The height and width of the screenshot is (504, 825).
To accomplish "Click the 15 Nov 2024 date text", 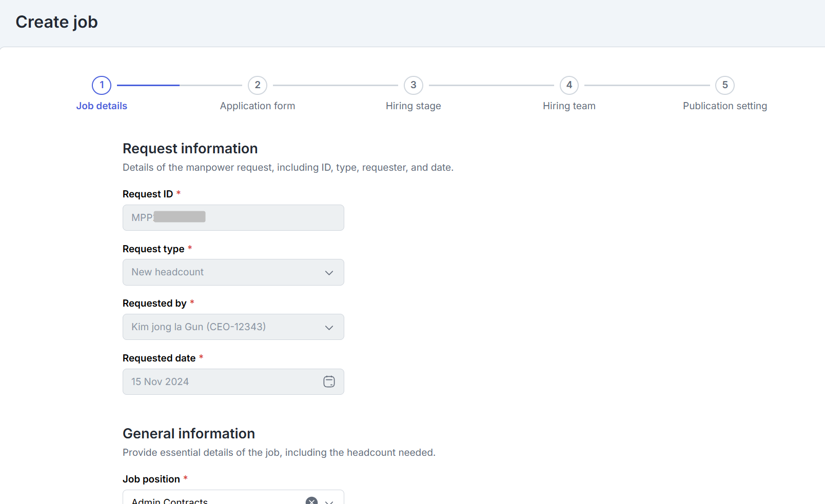I will pyautogui.click(x=160, y=382).
